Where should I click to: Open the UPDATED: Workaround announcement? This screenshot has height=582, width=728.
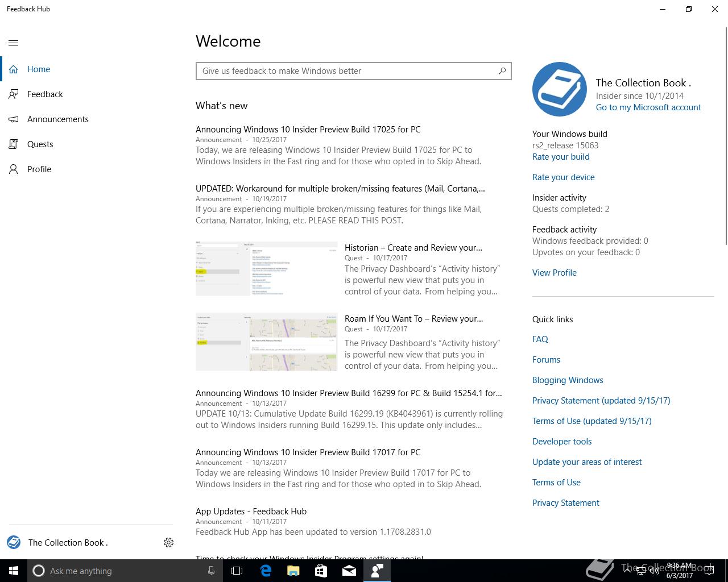point(340,189)
